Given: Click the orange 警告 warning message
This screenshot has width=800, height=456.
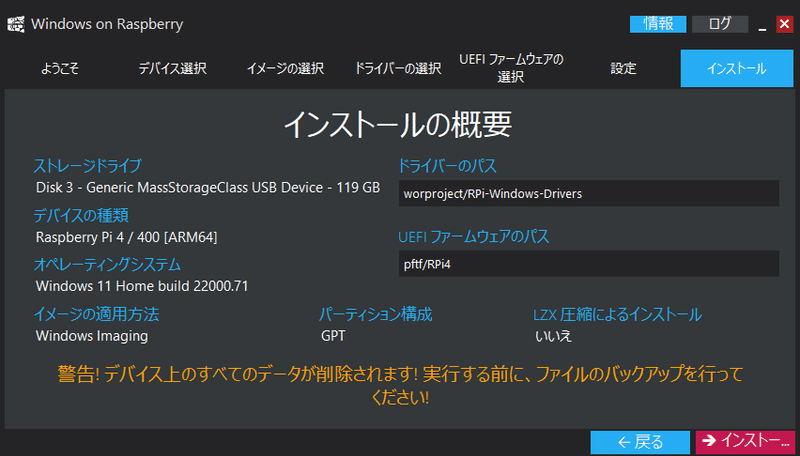Looking at the screenshot, I should [x=400, y=385].
